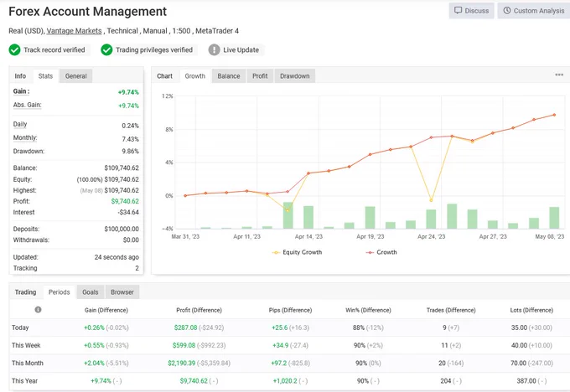Click the Abs. Gain label
This screenshot has height=392, width=570.
(x=28, y=105)
